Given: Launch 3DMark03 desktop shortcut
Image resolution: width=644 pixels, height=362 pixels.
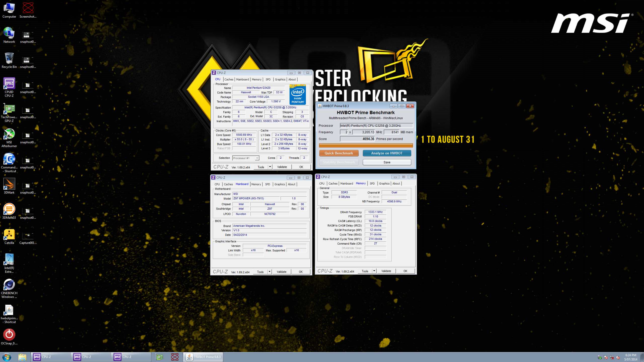Looking at the screenshot, I should coord(9,211).
